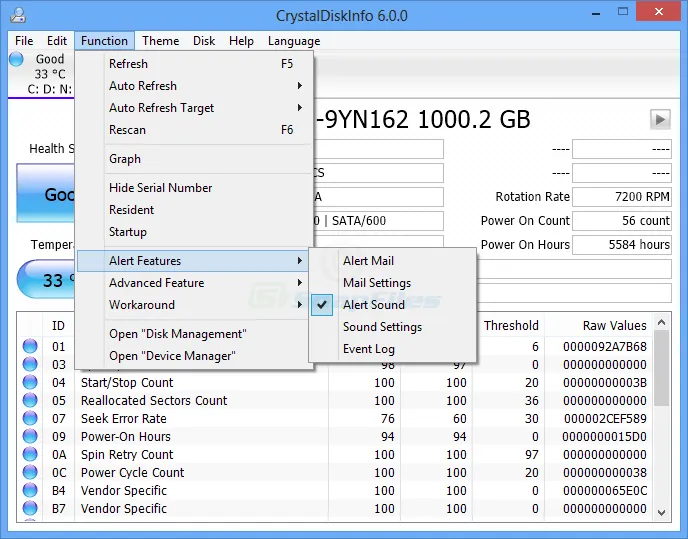The width and height of the screenshot is (688, 539).
Task: Expand the Workaround submenu
Action: tap(194, 305)
